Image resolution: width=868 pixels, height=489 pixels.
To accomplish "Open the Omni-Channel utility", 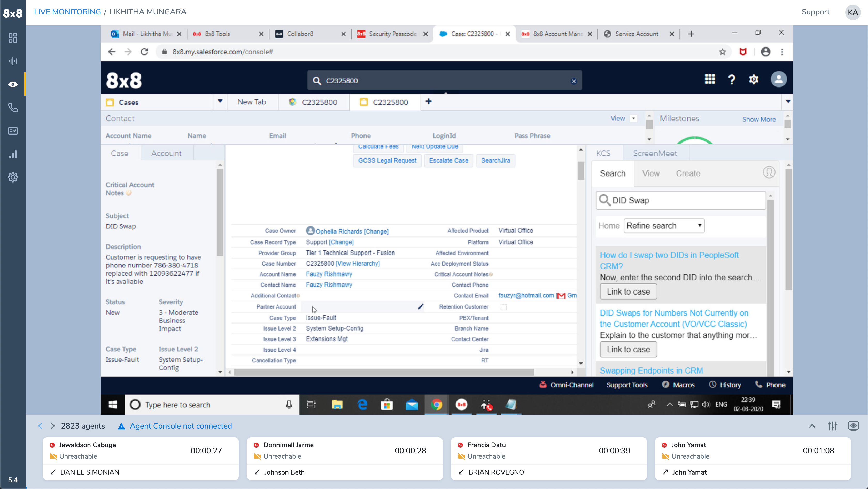I will click(567, 385).
